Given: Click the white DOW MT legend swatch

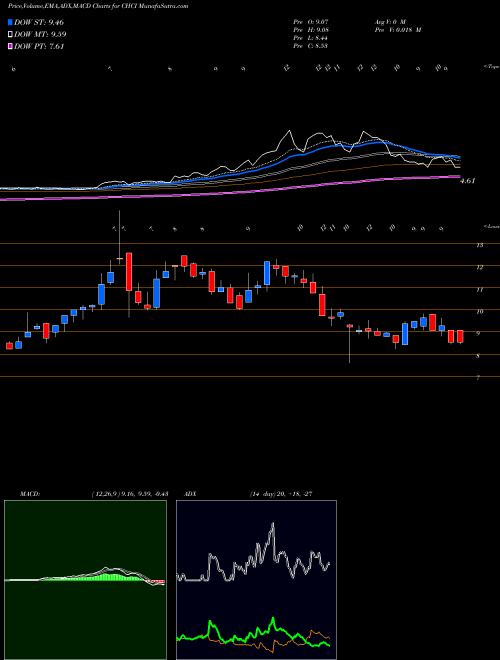Looking at the screenshot, I should [x=10, y=35].
